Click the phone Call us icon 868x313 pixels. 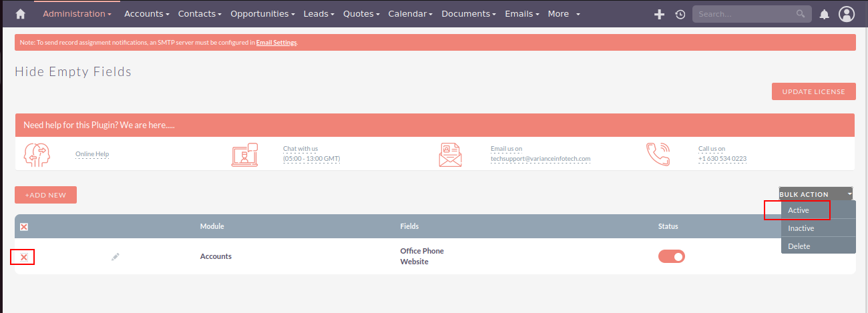click(x=658, y=154)
